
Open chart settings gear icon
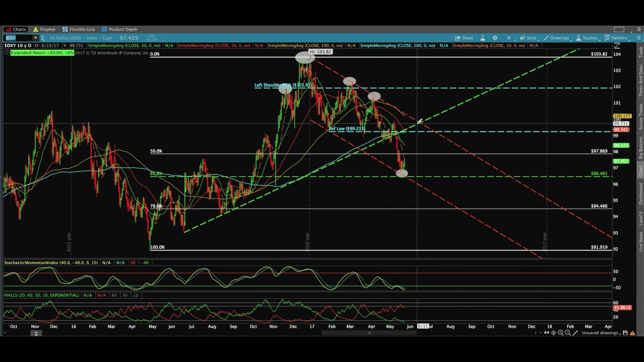pos(495,38)
